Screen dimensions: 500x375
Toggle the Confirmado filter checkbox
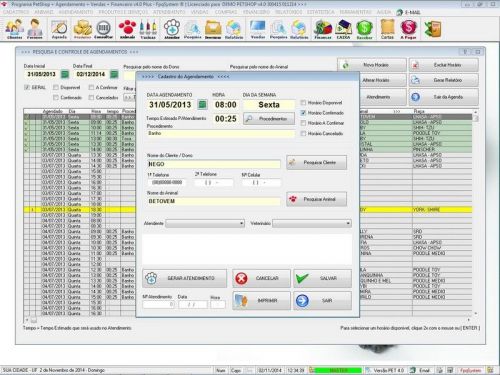pos(56,97)
